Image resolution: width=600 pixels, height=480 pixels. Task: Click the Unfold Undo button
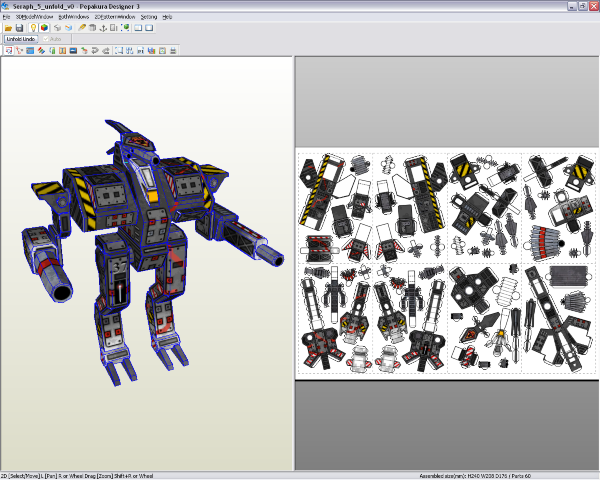pyautogui.click(x=21, y=39)
